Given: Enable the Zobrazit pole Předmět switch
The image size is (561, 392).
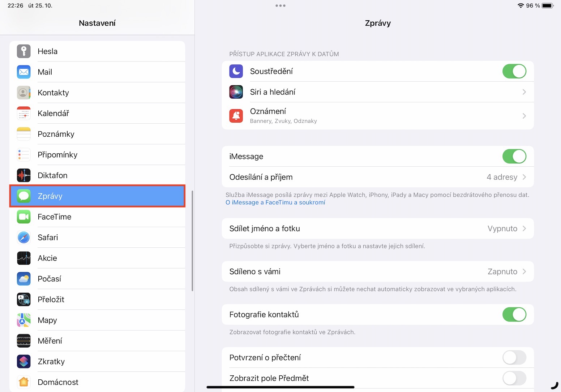Looking at the screenshot, I should 514,378.
